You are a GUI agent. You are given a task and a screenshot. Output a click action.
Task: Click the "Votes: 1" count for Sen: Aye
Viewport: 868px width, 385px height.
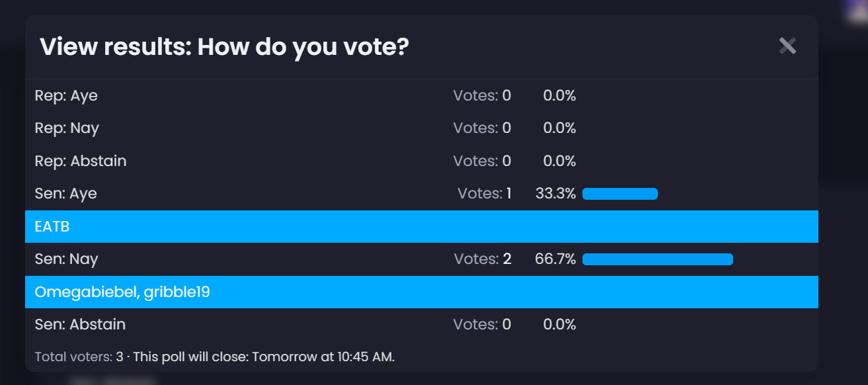[x=485, y=194]
